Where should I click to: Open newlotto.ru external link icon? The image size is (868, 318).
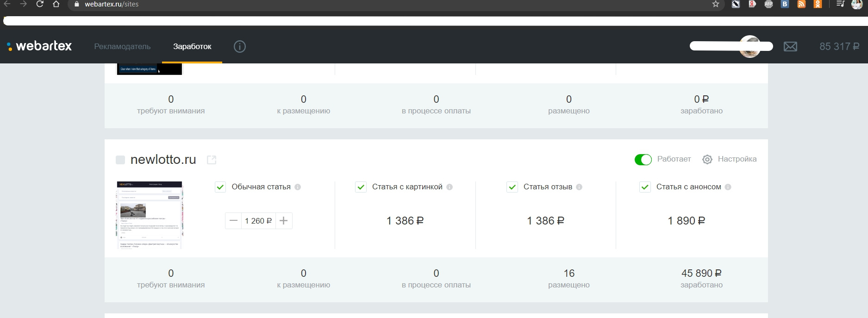(212, 160)
